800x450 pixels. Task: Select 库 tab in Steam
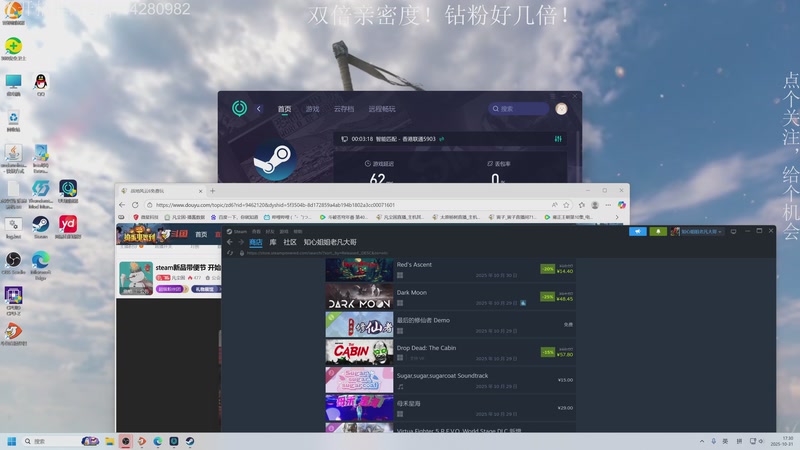click(x=273, y=242)
